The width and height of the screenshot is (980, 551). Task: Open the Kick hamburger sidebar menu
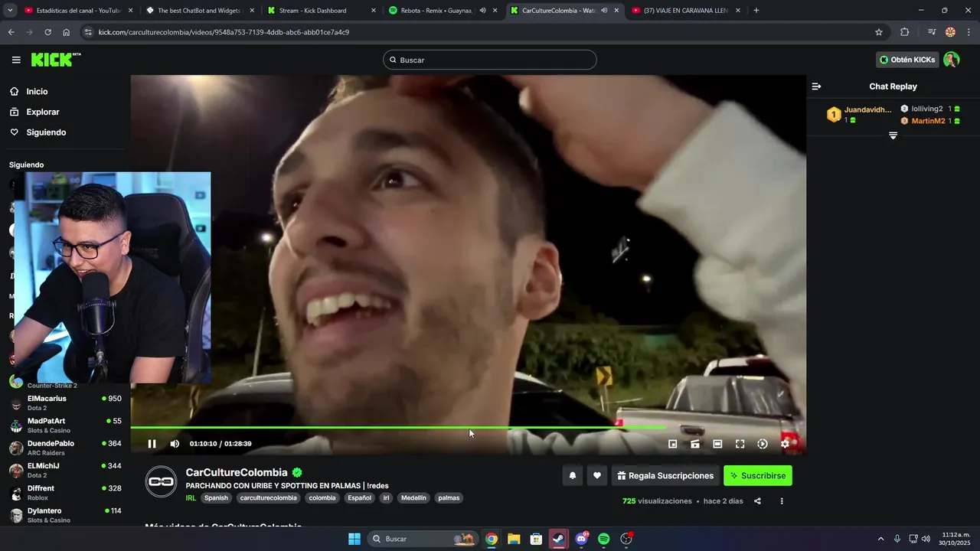coord(16,60)
